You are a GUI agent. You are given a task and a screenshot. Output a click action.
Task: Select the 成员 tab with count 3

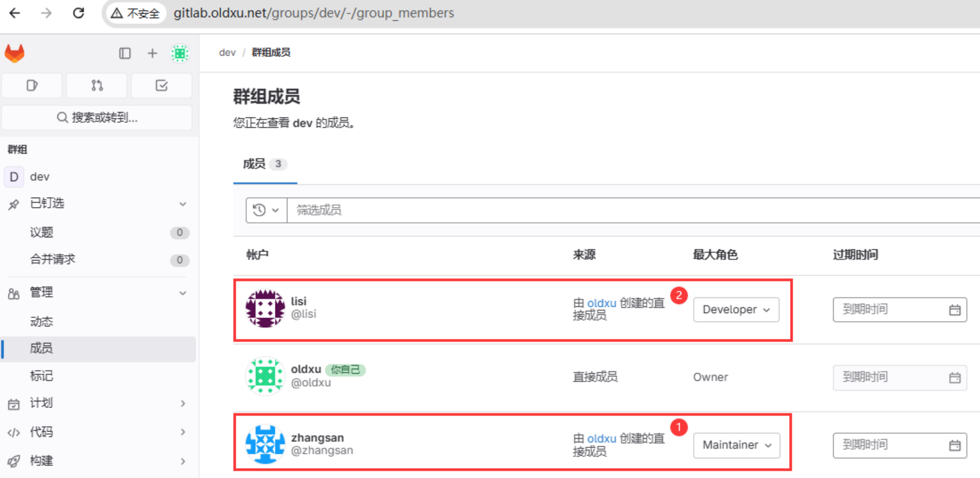[265, 164]
